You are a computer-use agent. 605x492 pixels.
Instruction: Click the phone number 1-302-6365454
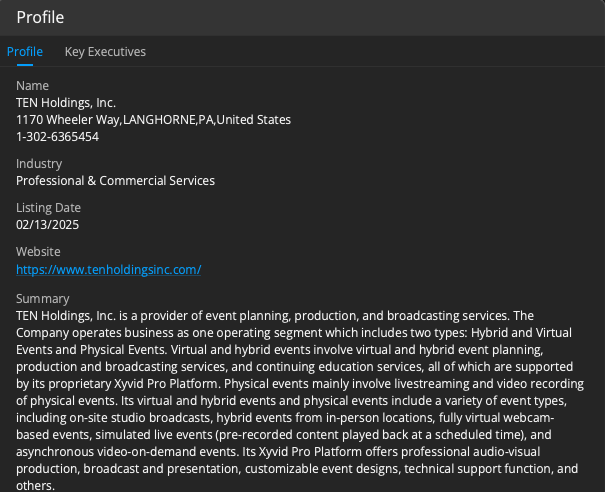point(57,137)
